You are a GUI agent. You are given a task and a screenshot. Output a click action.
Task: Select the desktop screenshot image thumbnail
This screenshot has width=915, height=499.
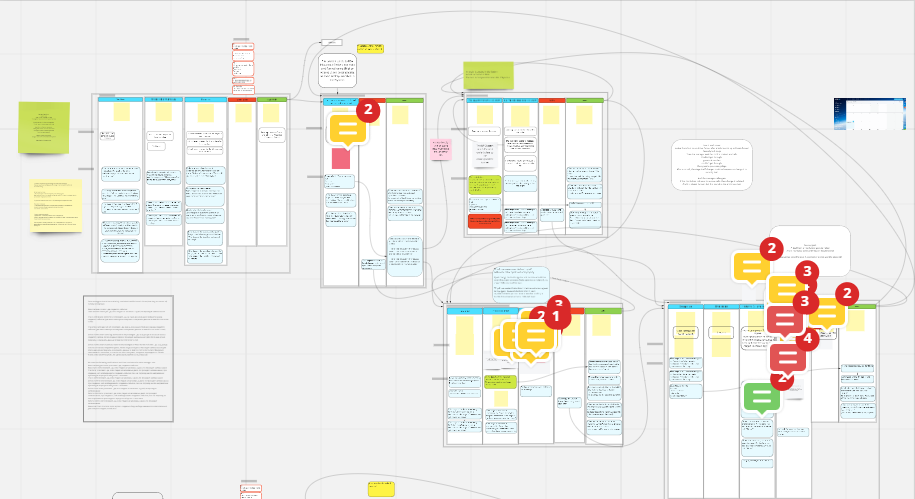(x=869, y=114)
